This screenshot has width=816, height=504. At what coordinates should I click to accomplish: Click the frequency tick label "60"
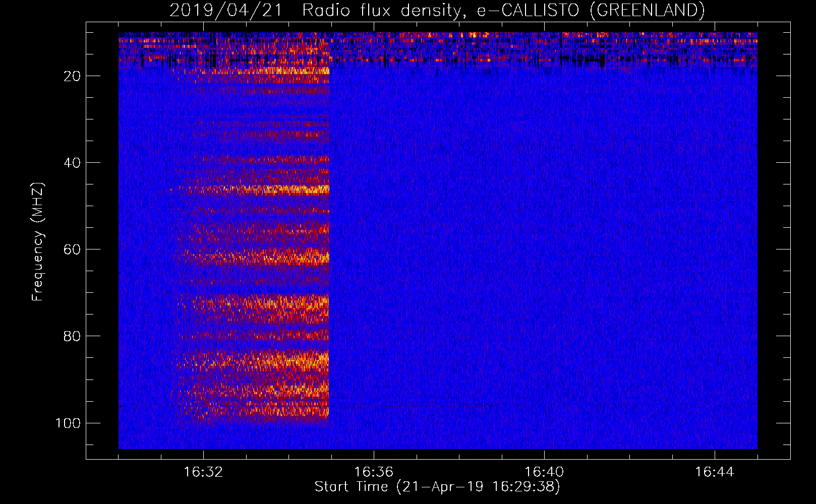coord(72,249)
